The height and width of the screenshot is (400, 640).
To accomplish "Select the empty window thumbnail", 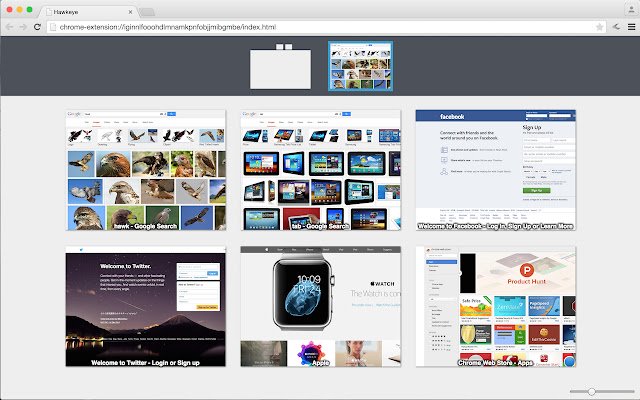I will [x=280, y=67].
